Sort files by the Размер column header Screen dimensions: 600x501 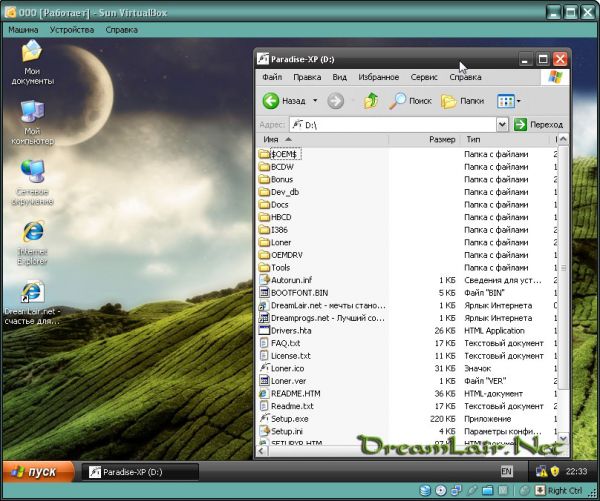tap(441, 140)
